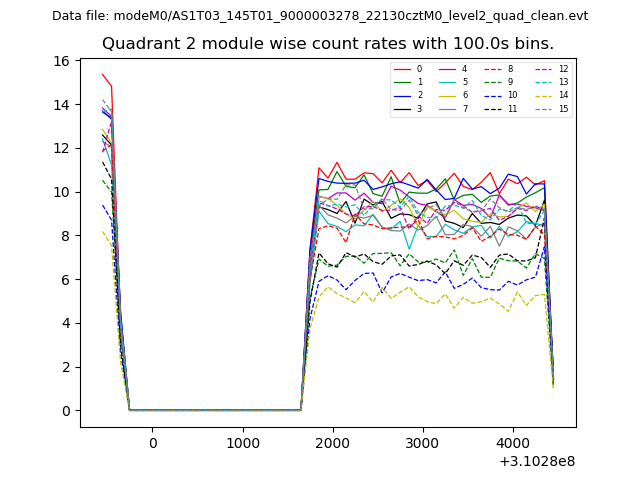Click the gray dashed legend line for module 15
This screenshot has width=640, height=480.
pyautogui.click(x=543, y=108)
